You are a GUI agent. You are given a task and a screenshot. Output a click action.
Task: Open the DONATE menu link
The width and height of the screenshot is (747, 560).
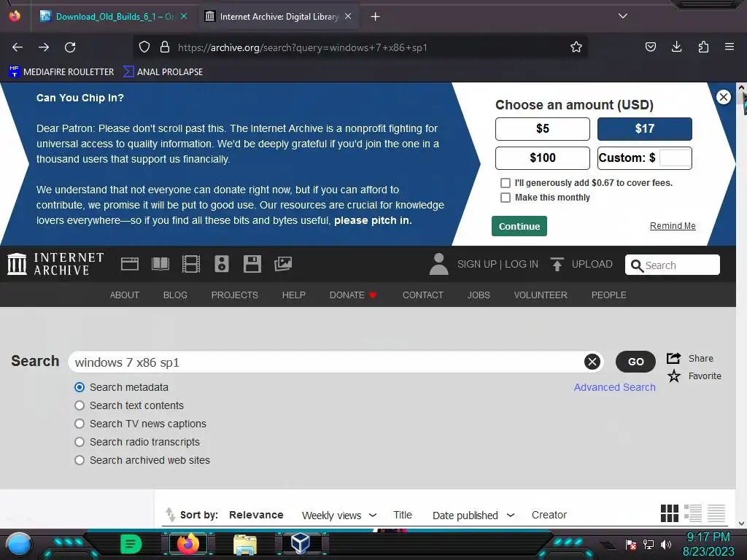point(353,295)
